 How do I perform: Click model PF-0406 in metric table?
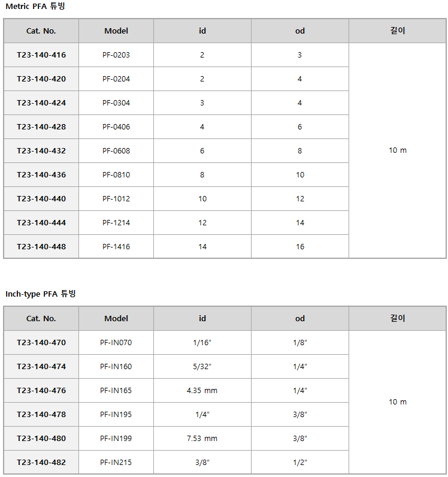tap(116, 127)
